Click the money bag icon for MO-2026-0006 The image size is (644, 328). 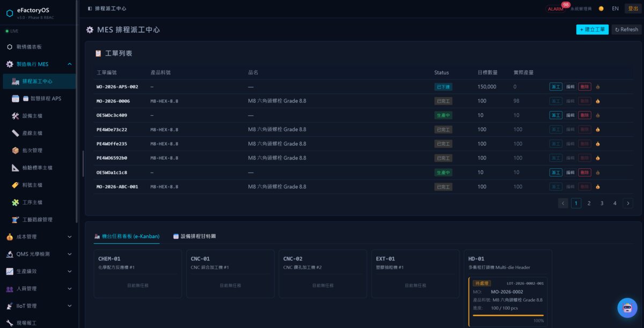598,101
